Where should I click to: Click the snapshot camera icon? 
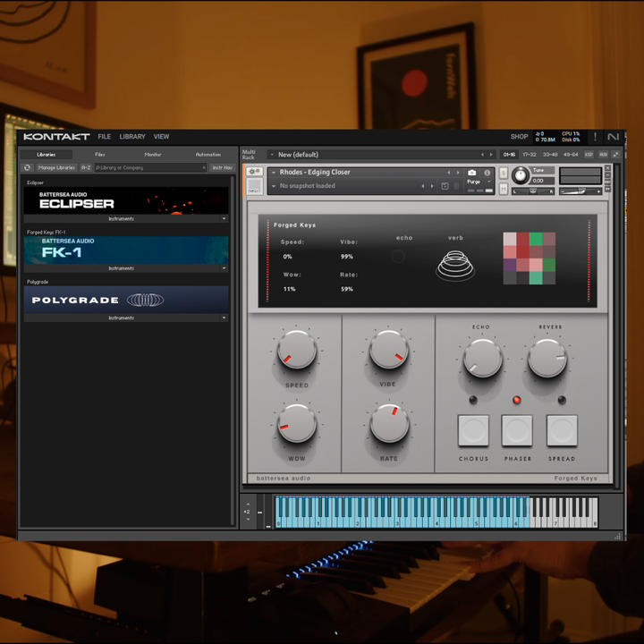coord(472,173)
